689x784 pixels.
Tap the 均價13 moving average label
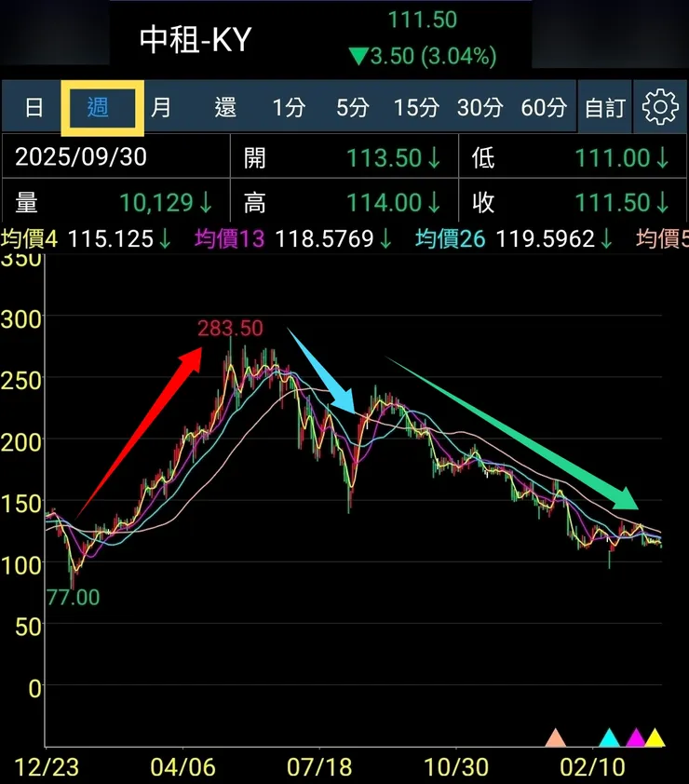click(x=229, y=238)
